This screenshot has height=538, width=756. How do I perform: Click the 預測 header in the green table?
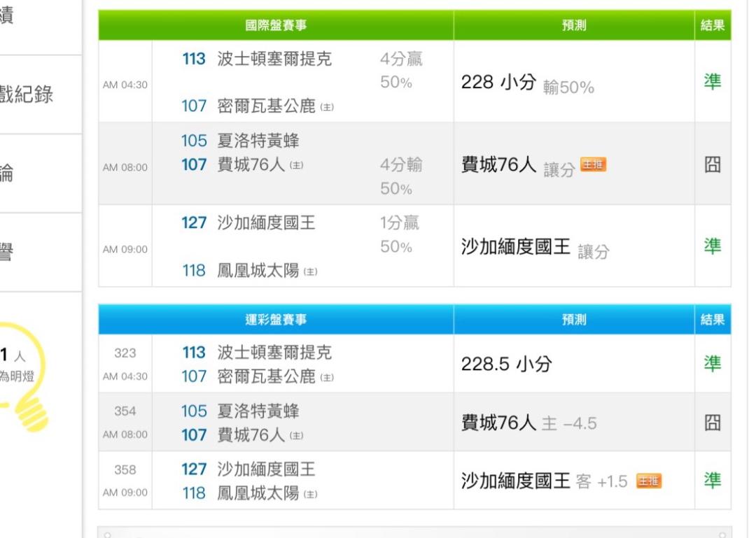574,25
